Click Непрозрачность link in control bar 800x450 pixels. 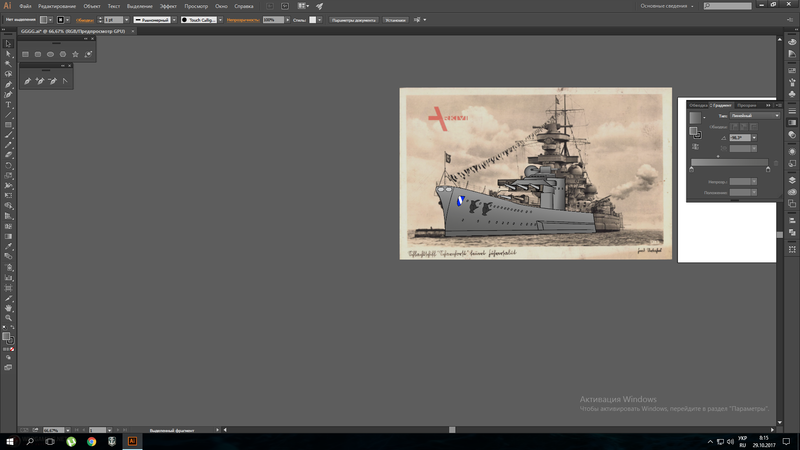[x=243, y=20]
